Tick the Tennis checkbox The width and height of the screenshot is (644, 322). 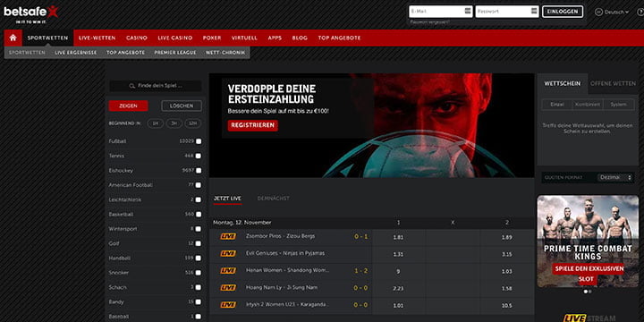point(199,156)
